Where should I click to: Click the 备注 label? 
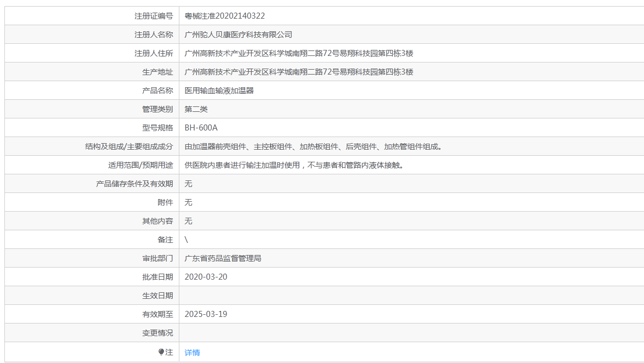click(x=166, y=240)
